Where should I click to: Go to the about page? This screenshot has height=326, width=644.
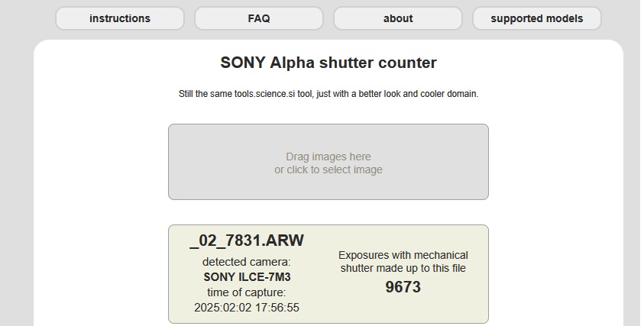tap(398, 18)
